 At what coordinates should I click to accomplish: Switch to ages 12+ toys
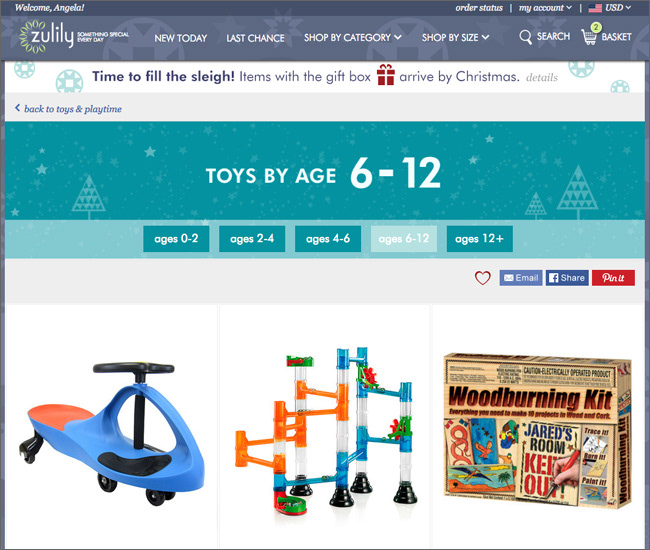(x=480, y=239)
